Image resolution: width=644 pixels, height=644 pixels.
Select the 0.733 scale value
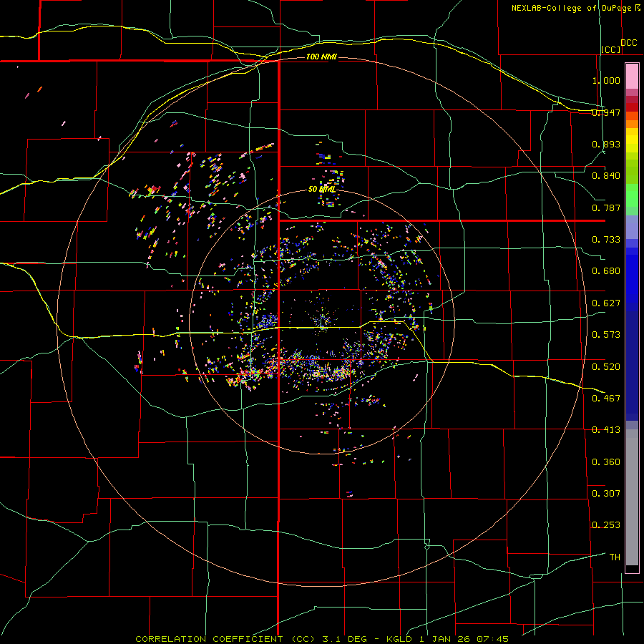point(606,240)
